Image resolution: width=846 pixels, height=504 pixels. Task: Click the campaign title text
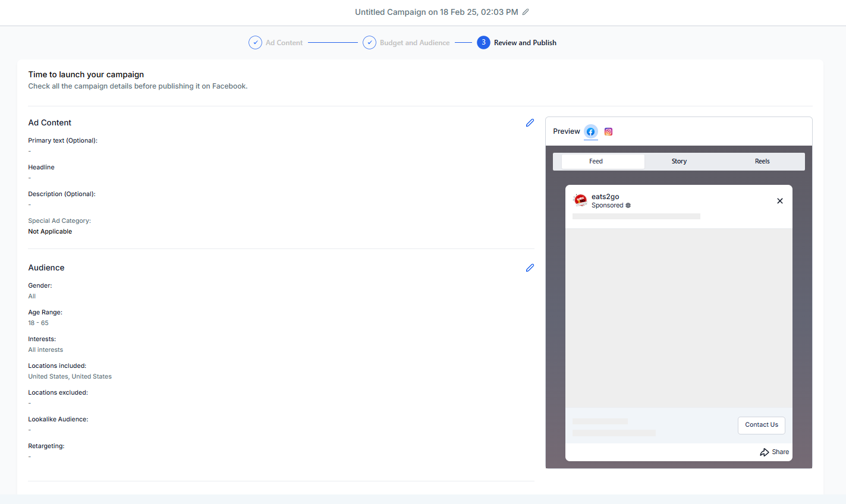point(436,12)
